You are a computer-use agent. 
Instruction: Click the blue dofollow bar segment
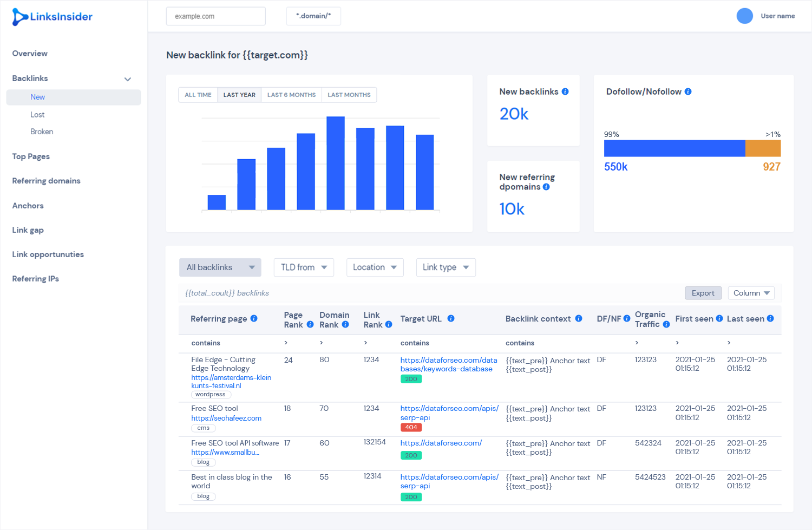tap(675, 148)
